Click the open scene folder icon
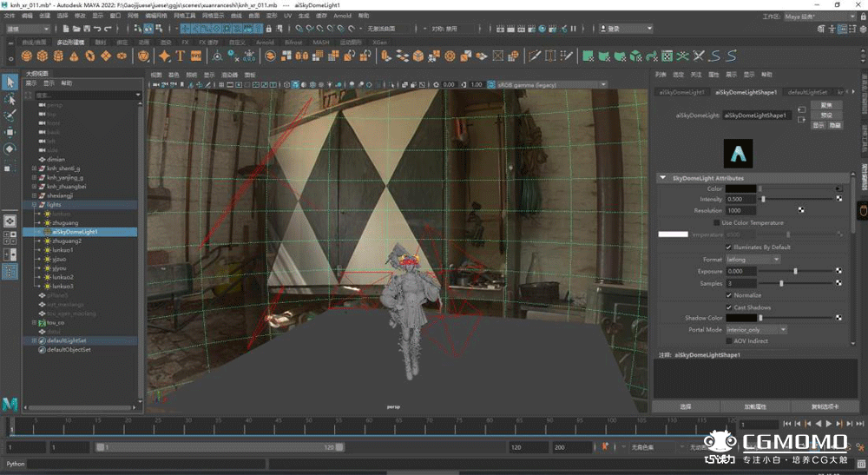Viewport: 868px width, 475px height. 76,29
